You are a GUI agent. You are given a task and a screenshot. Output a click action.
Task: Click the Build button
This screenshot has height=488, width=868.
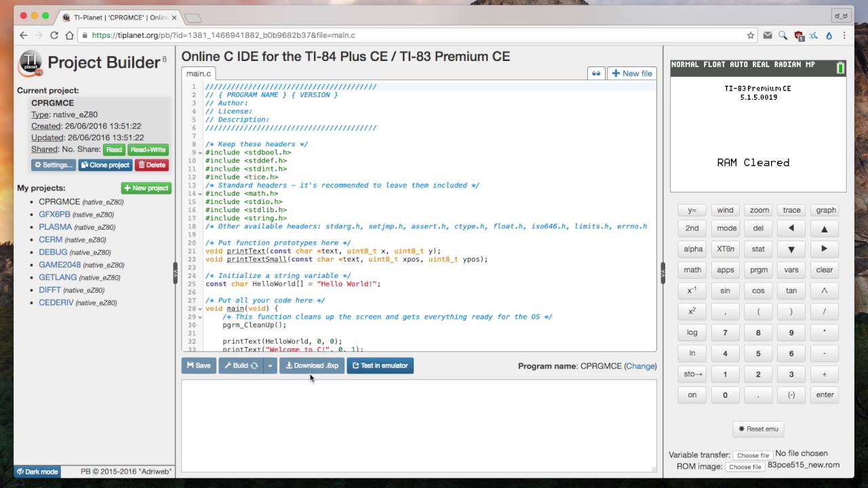(241, 365)
